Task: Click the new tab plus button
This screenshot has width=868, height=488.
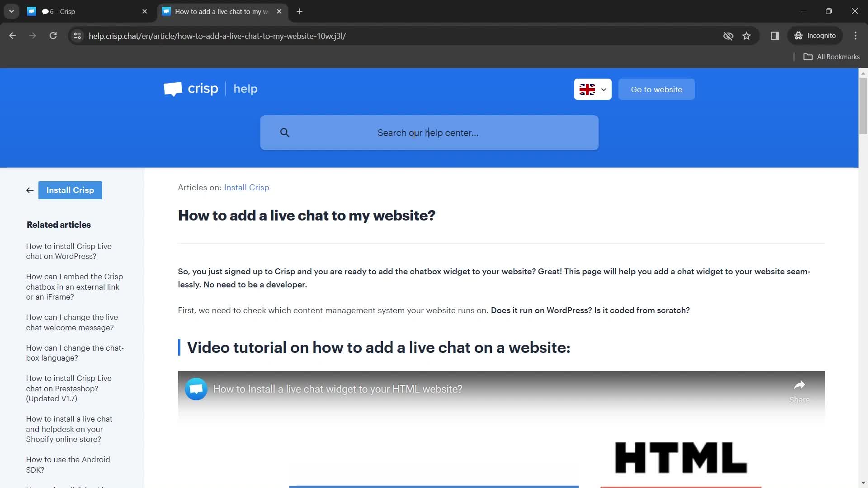Action: click(x=299, y=11)
